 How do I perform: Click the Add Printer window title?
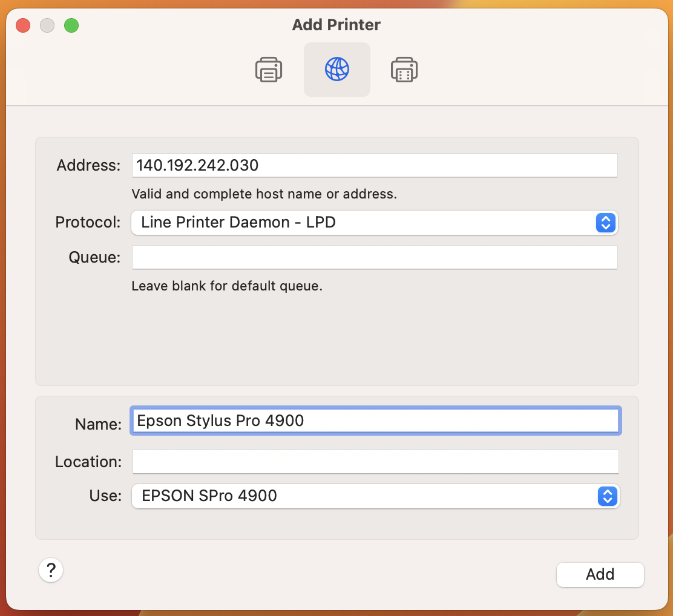pos(336,25)
